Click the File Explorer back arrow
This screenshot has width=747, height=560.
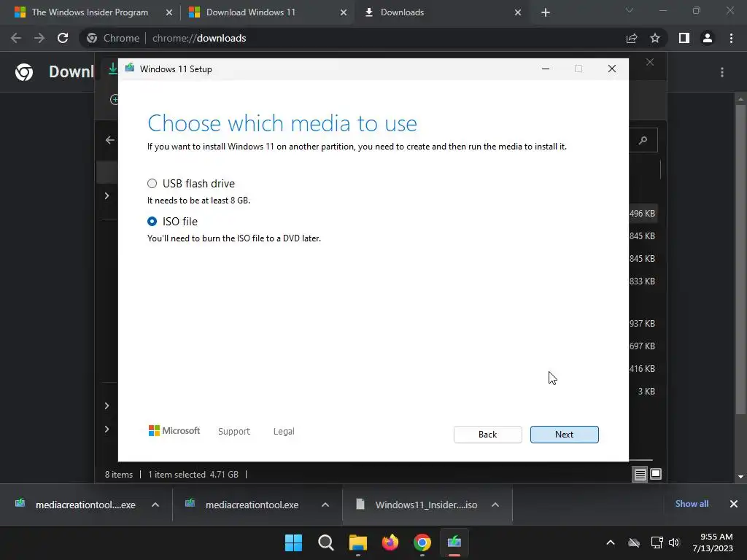110,140
